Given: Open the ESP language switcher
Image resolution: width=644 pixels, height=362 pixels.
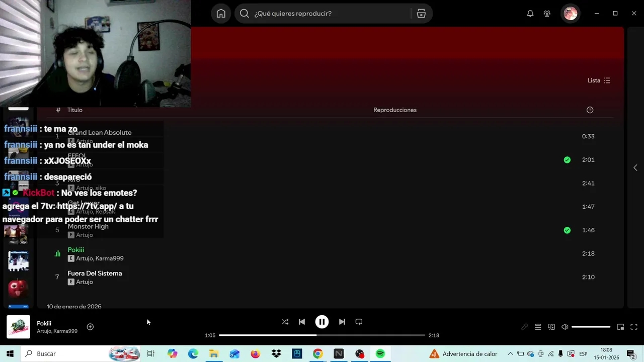Looking at the screenshot, I should (583, 354).
